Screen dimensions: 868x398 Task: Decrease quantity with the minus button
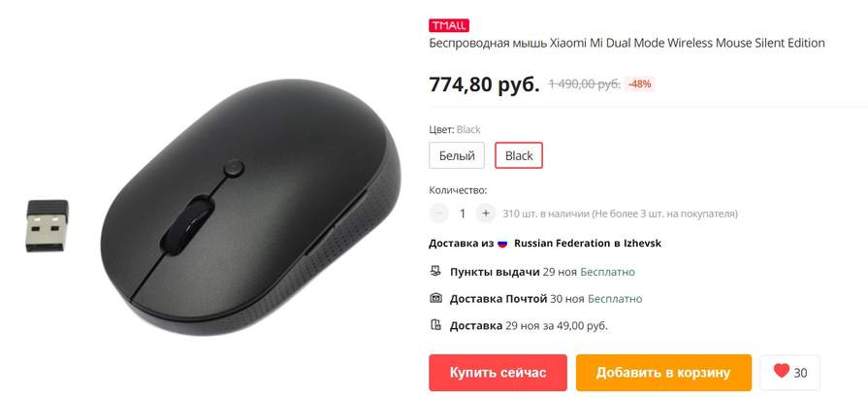coord(438,213)
